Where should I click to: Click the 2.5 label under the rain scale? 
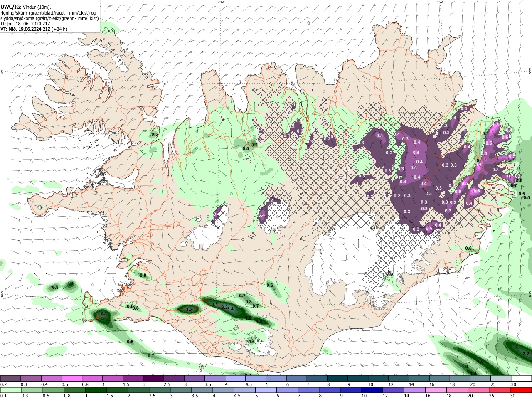(151, 396)
